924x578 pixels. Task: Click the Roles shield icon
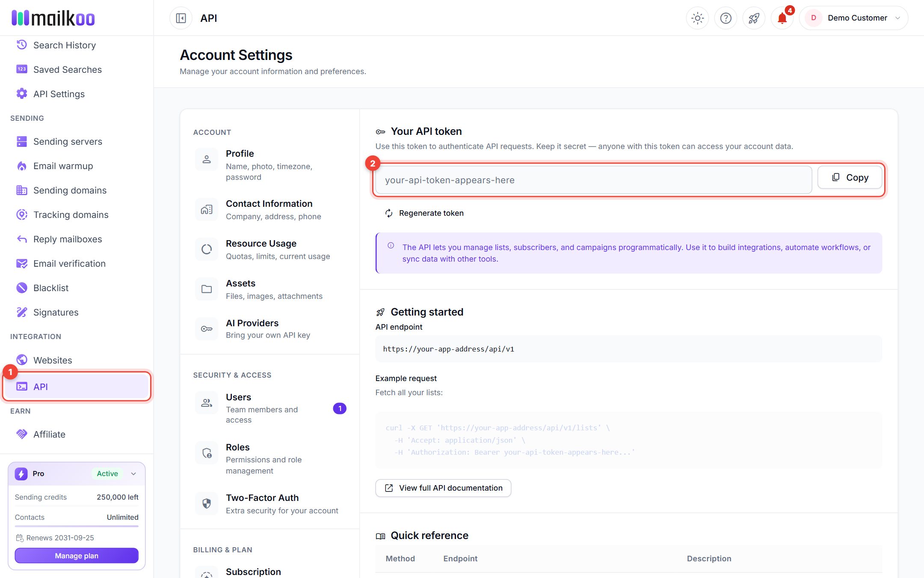pos(207,453)
